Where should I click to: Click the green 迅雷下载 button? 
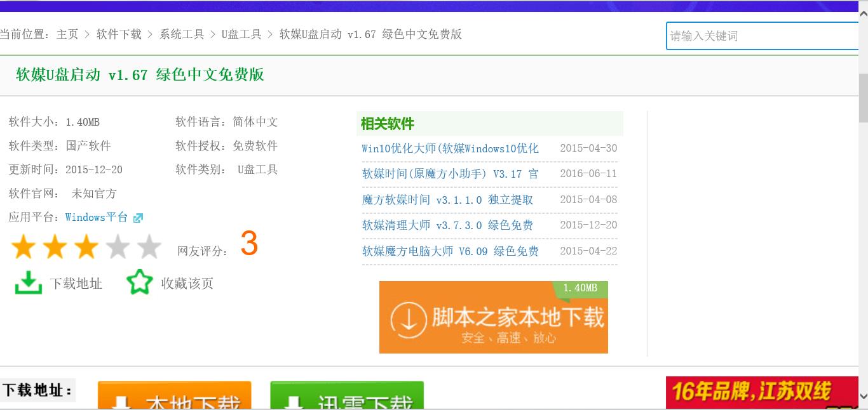[347, 395]
